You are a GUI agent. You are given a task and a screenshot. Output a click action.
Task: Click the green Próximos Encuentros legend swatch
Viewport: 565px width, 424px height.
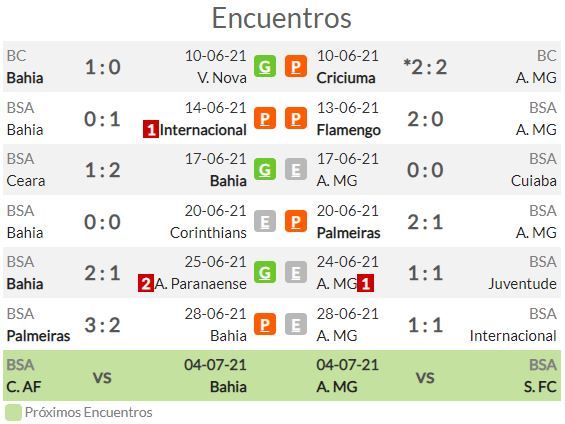click(x=14, y=412)
